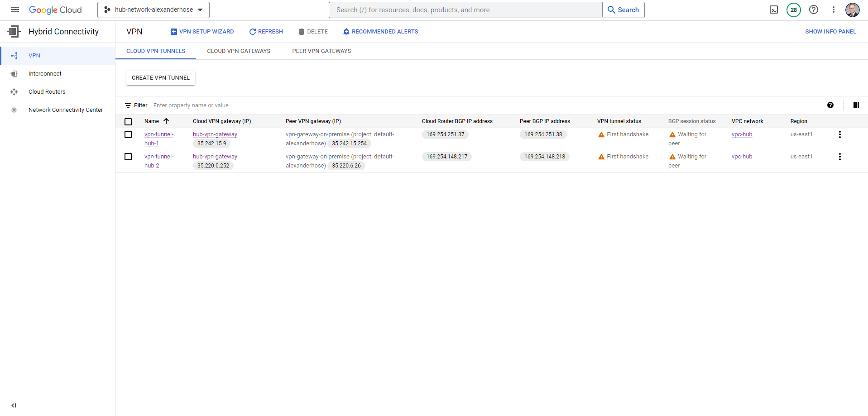Go to Cloud Routers
Viewport: 868px width, 416px height.
click(47, 91)
